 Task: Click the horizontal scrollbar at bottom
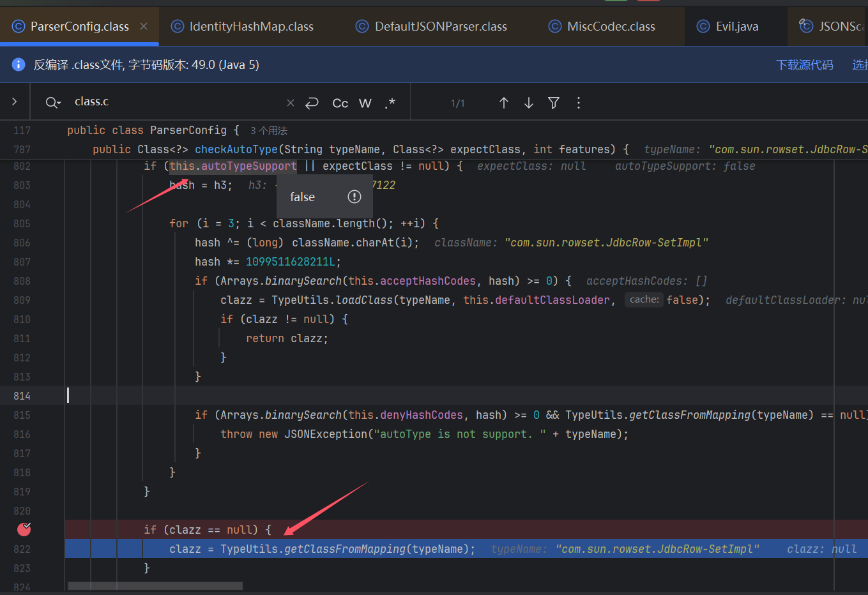tap(155, 586)
